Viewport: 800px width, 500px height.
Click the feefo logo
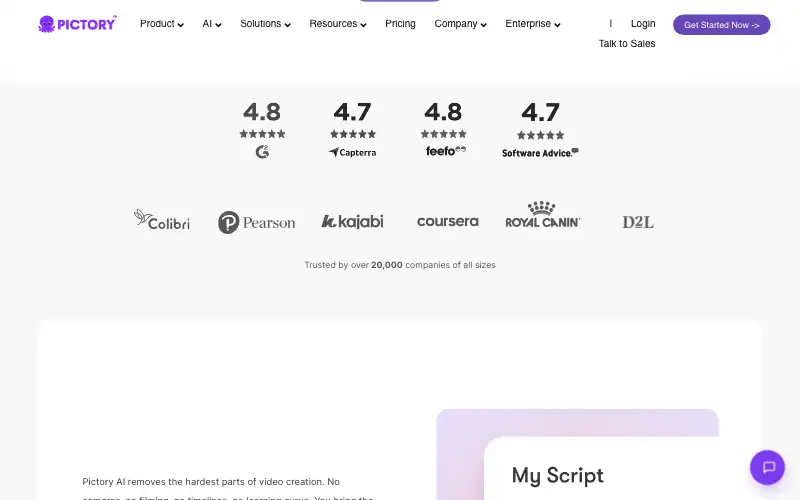(446, 151)
